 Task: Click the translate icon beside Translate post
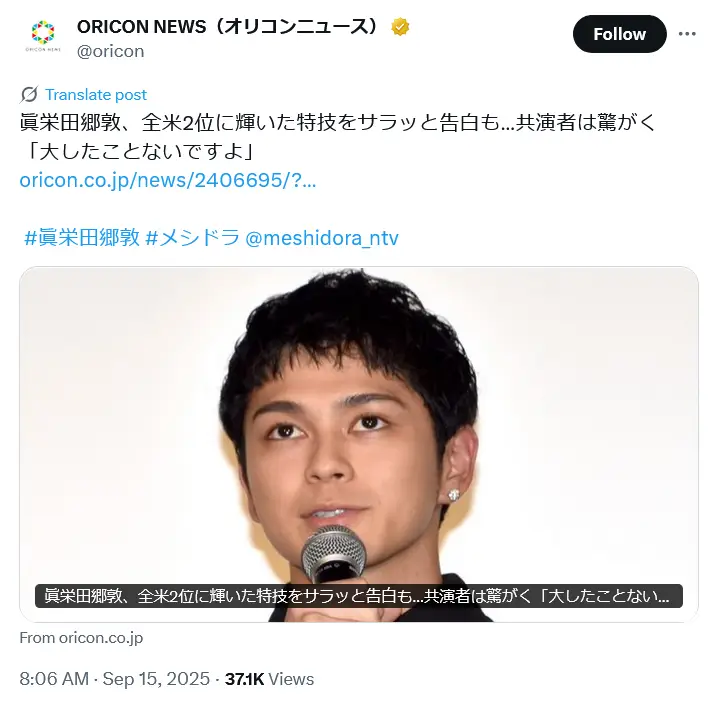point(29,95)
